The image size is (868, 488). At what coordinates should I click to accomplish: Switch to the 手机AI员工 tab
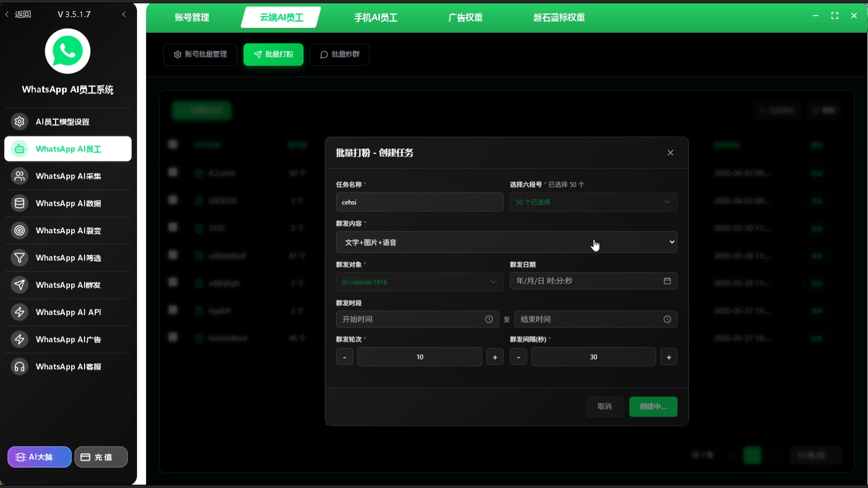[x=375, y=18]
